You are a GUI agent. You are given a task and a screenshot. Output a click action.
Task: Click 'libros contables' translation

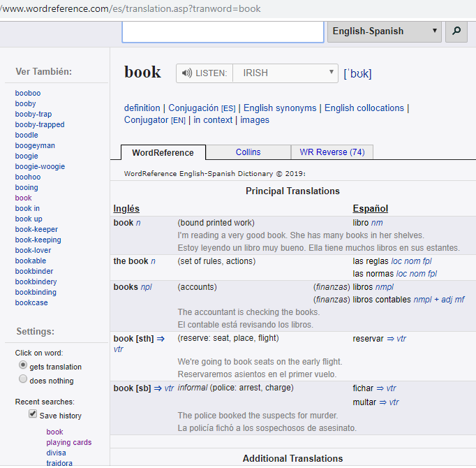382,300
